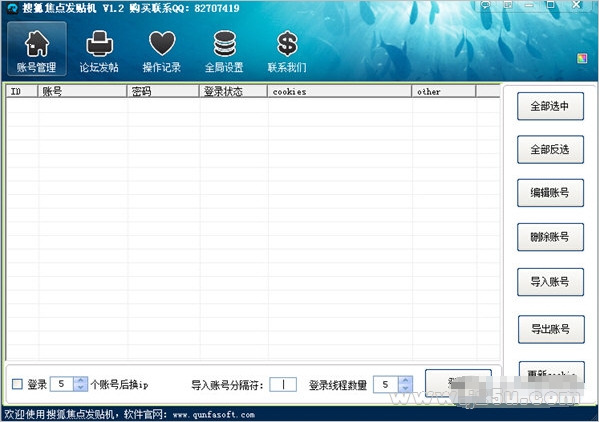Click the 删除账号 button

[x=550, y=237]
